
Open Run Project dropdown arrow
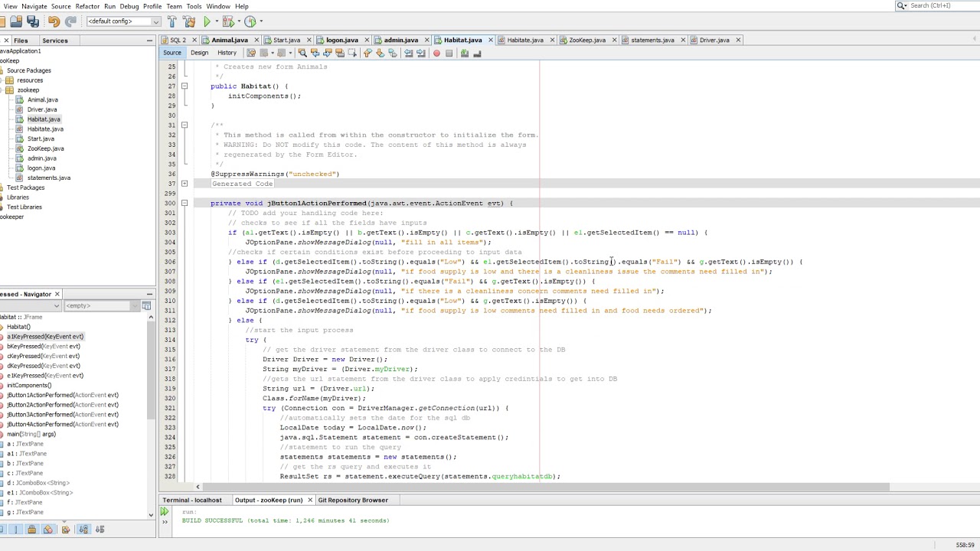tap(216, 21)
